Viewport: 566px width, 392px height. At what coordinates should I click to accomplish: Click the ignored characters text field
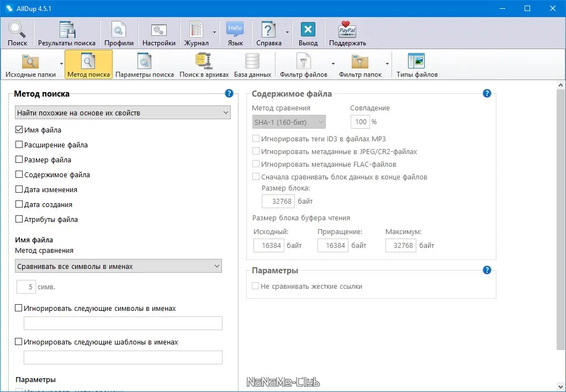tap(123, 324)
